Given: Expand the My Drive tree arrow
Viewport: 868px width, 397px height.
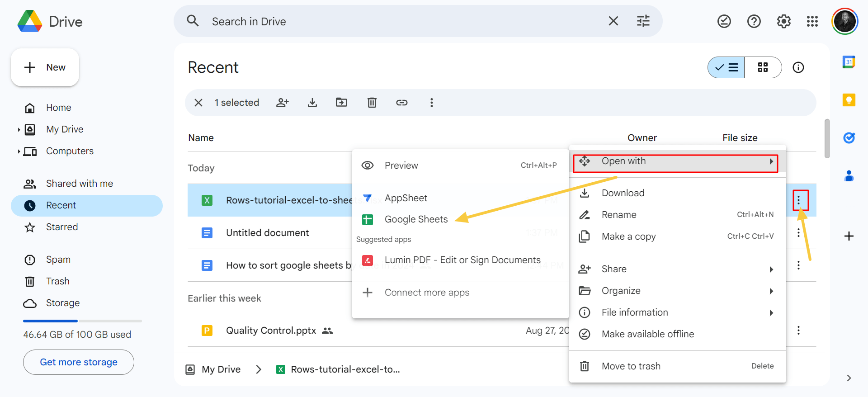Looking at the screenshot, I should tap(19, 130).
